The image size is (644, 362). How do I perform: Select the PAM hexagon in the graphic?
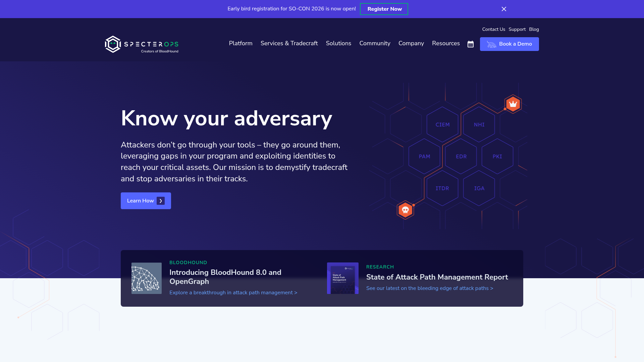coord(424,156)
